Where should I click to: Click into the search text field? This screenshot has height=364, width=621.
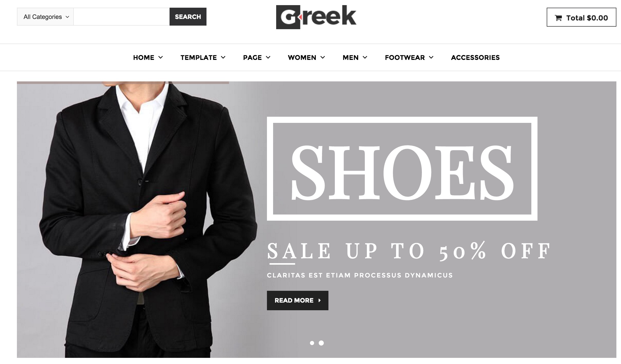pos(121,17)
